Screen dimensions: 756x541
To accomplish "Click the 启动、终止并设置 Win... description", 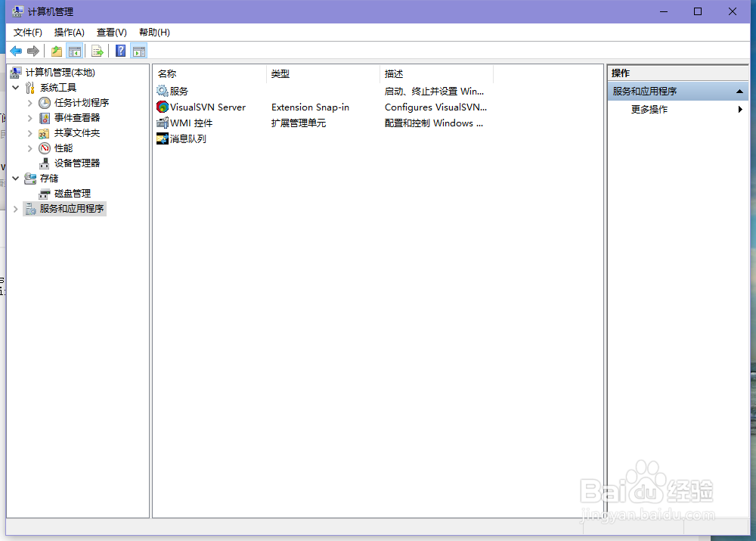I will (434, 92).
